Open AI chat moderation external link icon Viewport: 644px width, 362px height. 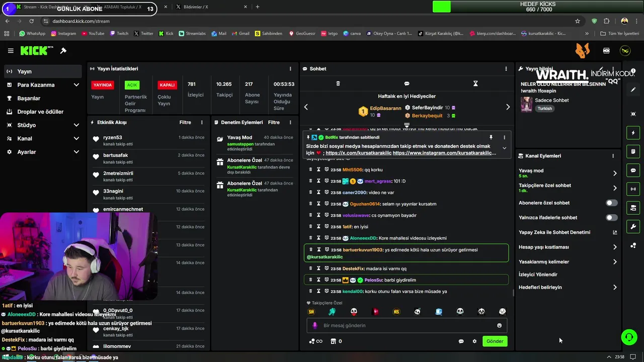click(615, 232)
